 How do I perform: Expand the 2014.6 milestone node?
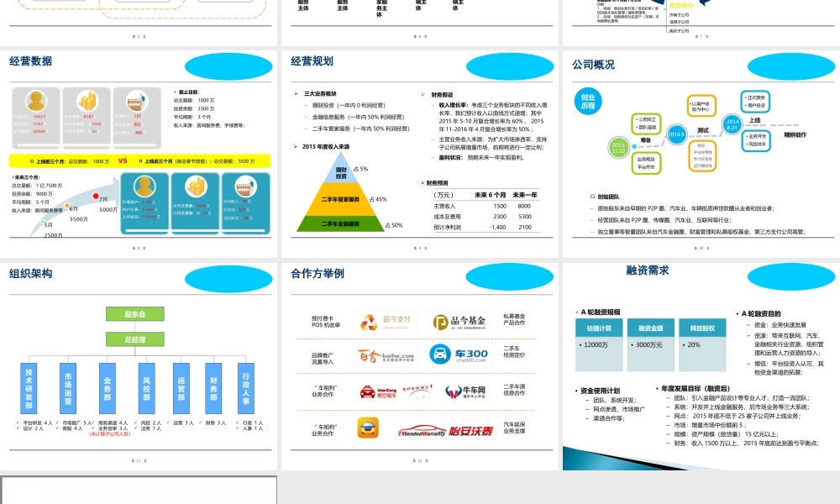point(676,134)
